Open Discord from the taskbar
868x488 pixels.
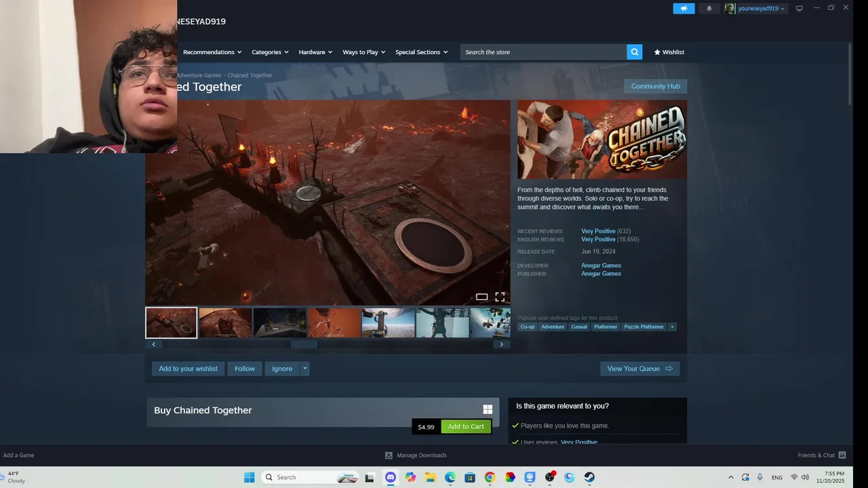point(390,477)
